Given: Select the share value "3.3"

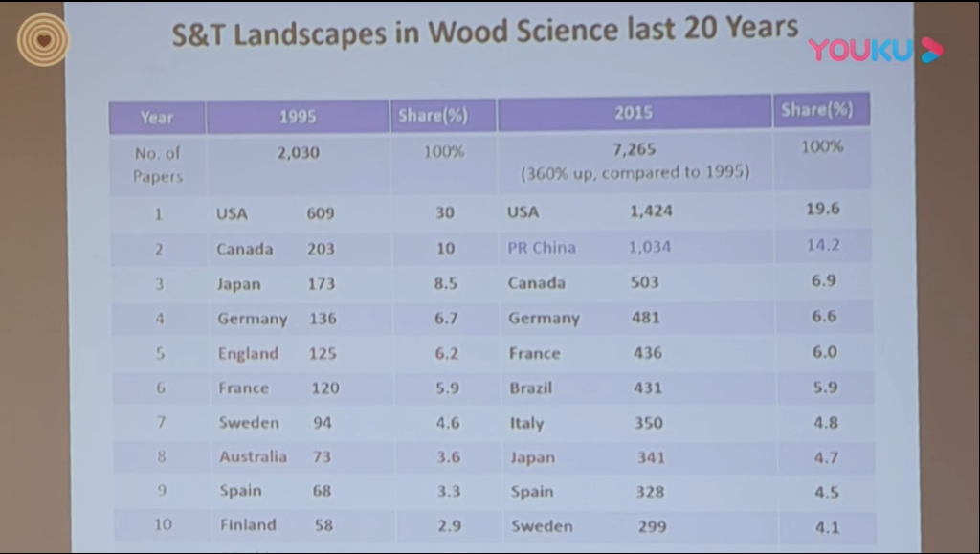Looking at the screenshot, I should pos(449,491).
